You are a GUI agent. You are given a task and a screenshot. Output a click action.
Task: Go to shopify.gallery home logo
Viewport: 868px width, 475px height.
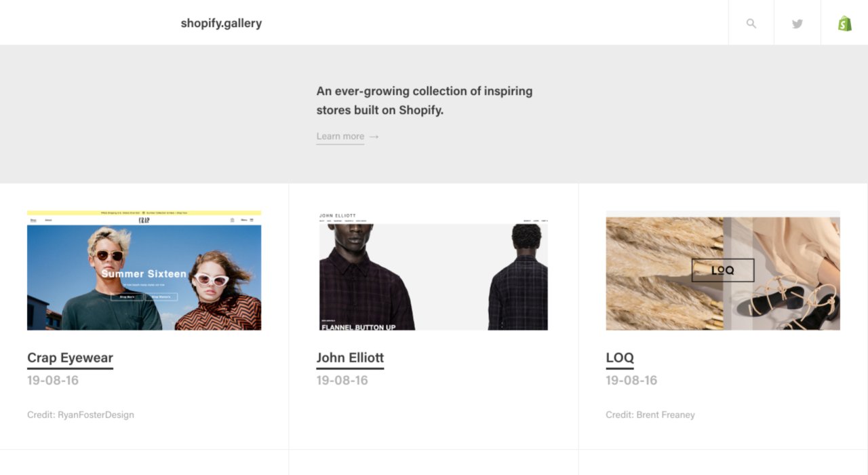(x=221, y=23)
